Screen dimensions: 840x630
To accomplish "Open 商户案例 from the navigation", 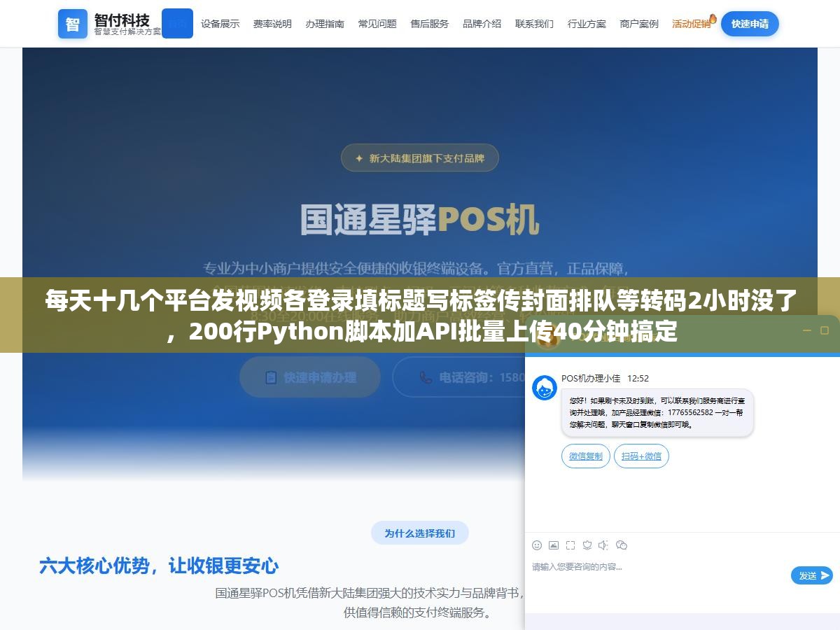I will coord(639,24).
